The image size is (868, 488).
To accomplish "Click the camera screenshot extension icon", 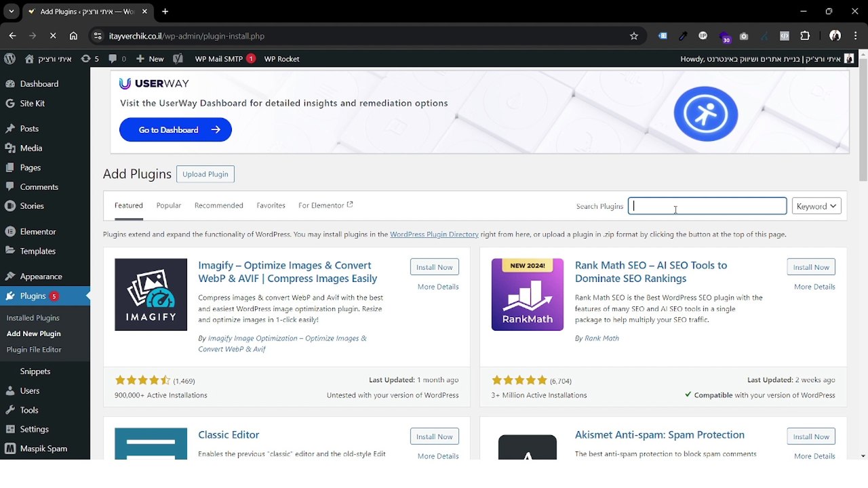I will coord(744,36).
